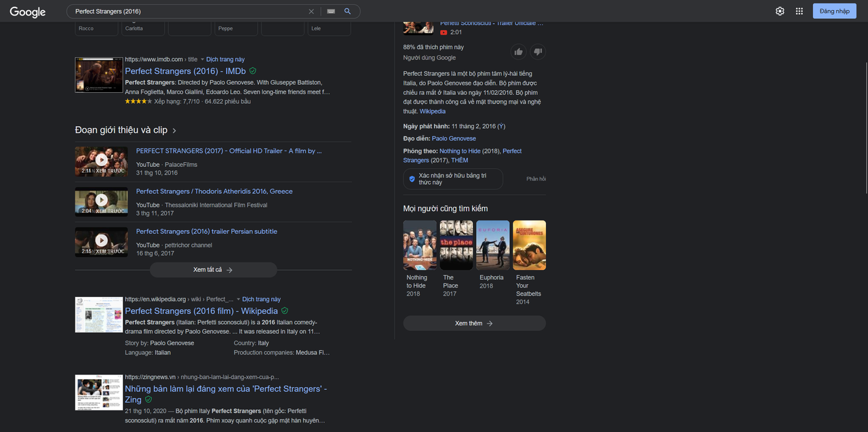Screen dimensions: 868x432
Task: Open The Place 2017 poster
Action: [456, 245]
